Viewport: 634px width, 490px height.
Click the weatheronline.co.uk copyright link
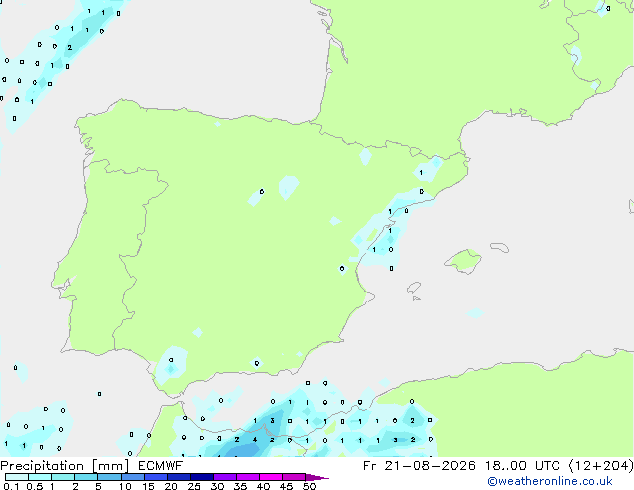point(549,481)
